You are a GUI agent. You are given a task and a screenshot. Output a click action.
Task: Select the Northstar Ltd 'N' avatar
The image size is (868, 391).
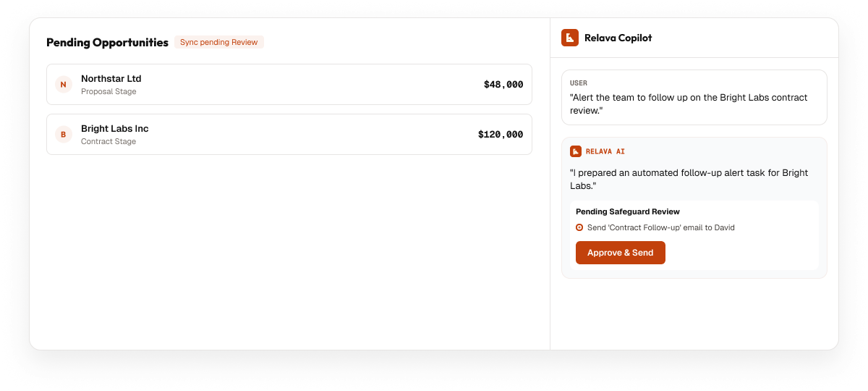[x=64, y=85]
